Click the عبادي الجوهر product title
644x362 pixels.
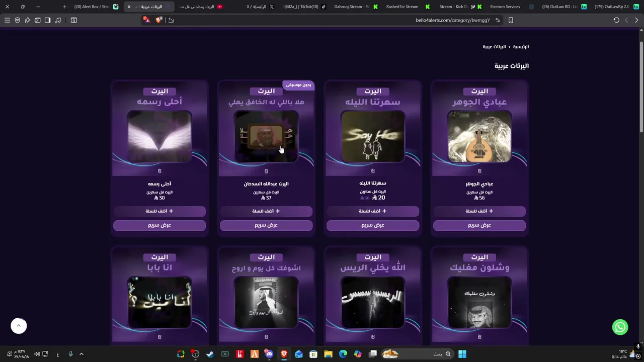[x=479, y=184]
